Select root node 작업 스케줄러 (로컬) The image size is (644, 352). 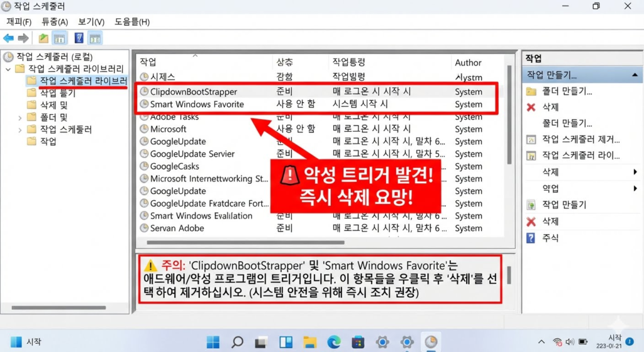54,57
